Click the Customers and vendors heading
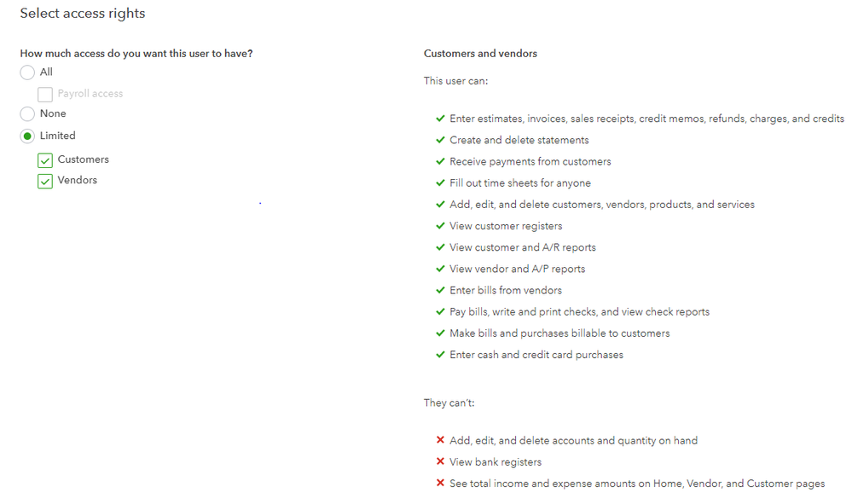This screenshot has width=852, height=504. 480,54
